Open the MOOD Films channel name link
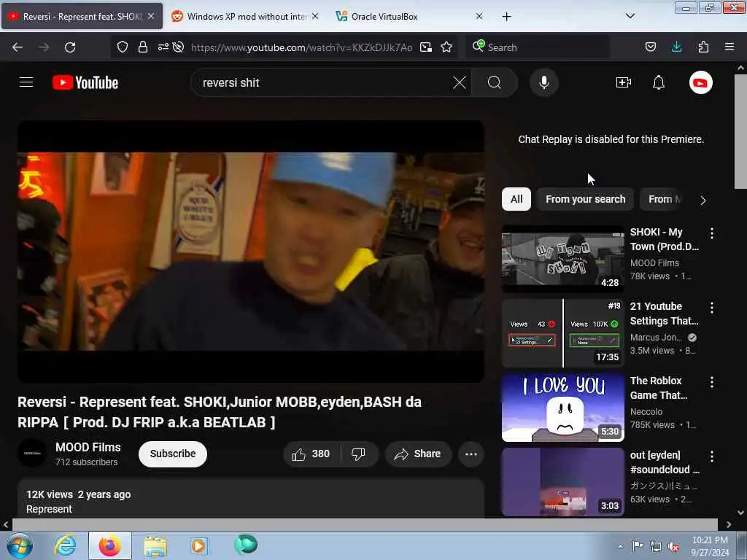 (x=88, y=447)
